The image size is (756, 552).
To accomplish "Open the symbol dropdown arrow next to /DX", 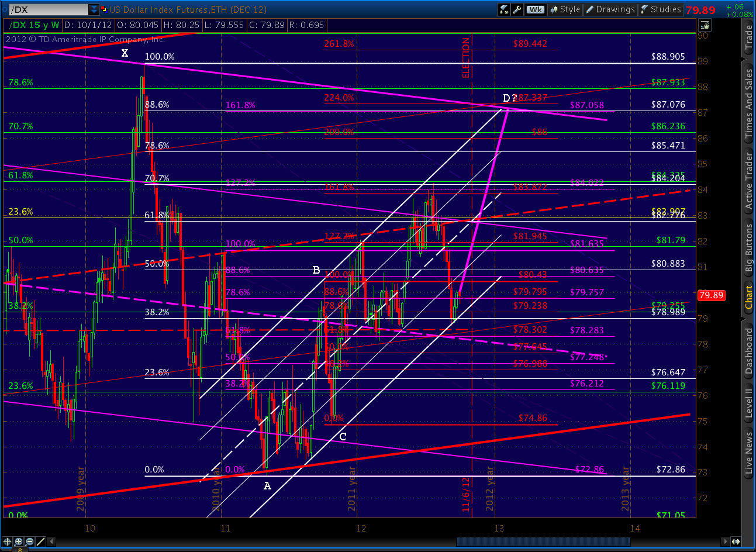I will click(94, 9).
